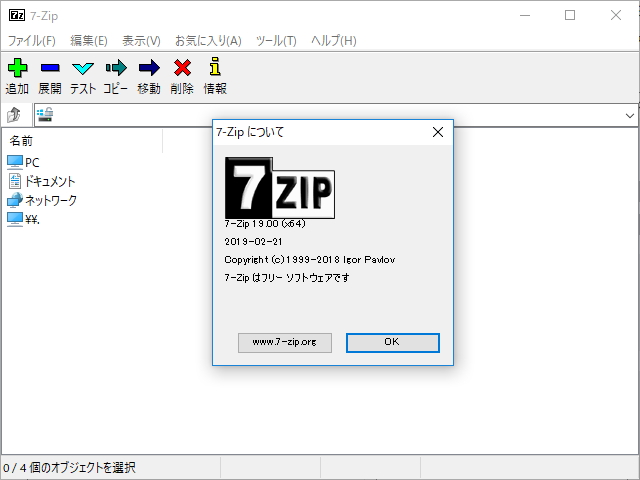Click the Copyright Igor Pavlov text
640x480 pixels.
310,260
